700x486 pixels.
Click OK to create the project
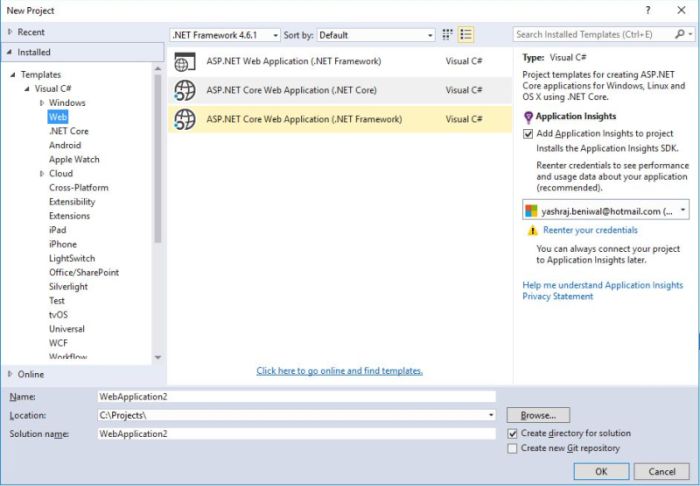coord(601,471)
